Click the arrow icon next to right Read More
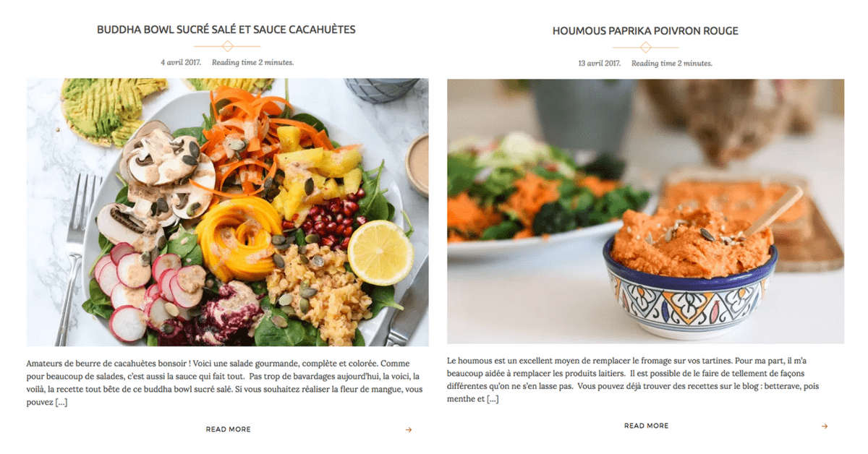Screen dimensions: 868x454 pyautogui.click(x=825, y=427)
